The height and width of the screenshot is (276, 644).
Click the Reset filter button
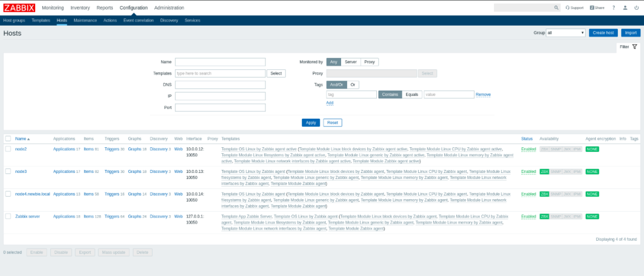click(x=333, y=122)
